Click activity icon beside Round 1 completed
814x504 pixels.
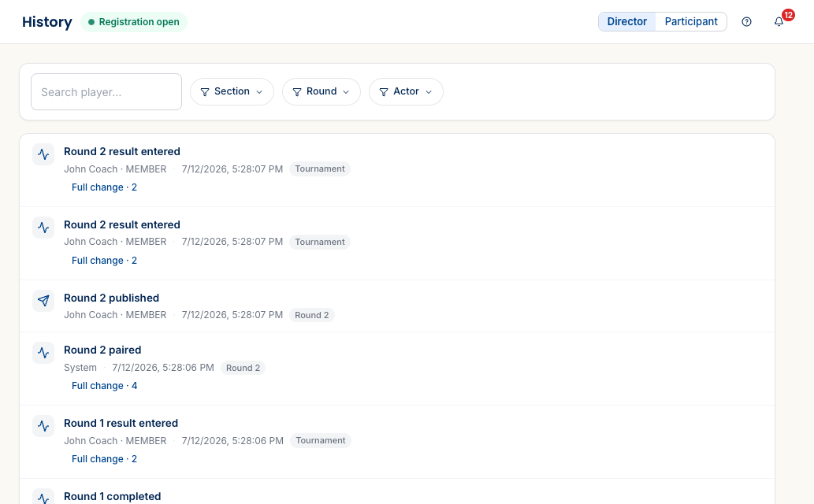pyautogui.click(x=43, y=497)
